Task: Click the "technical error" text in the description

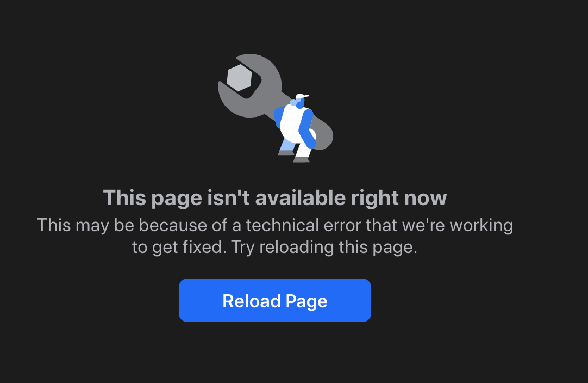Action: (x=303, y=225)
